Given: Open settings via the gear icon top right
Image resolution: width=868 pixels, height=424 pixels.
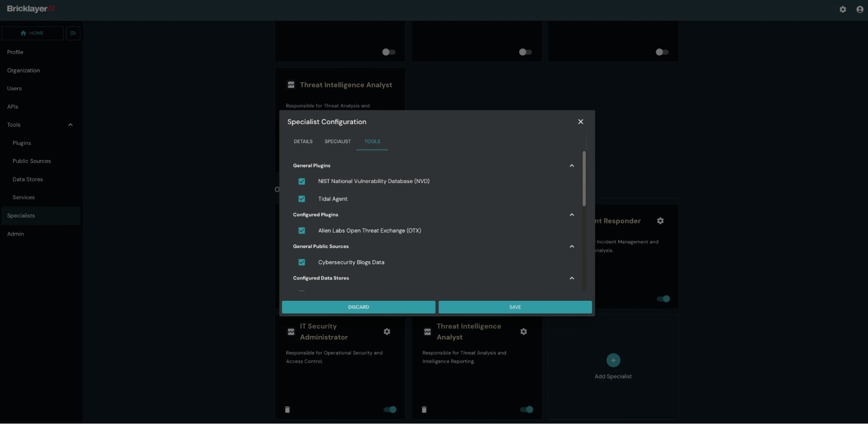Looking at the screenshot, I should coord(842,9).
